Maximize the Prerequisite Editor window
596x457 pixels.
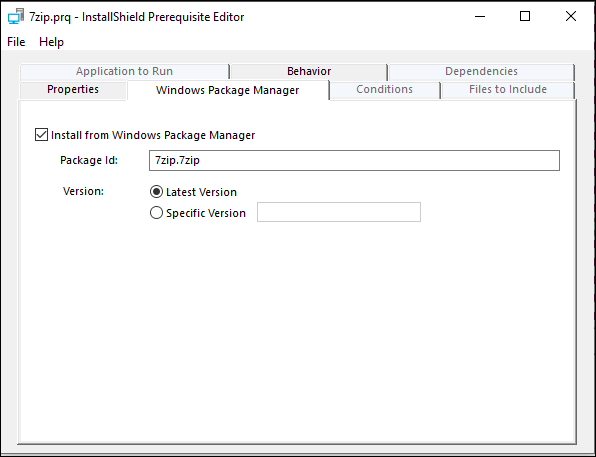525,16
